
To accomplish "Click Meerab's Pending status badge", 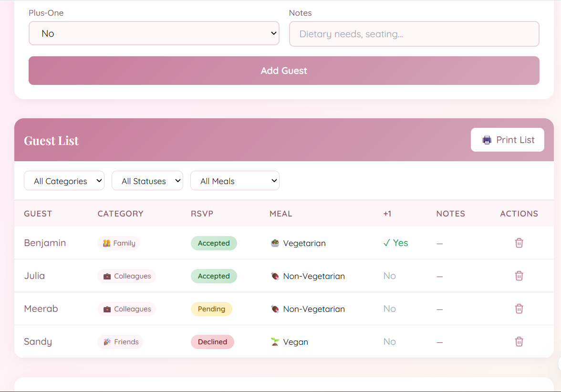I will 211,309.
